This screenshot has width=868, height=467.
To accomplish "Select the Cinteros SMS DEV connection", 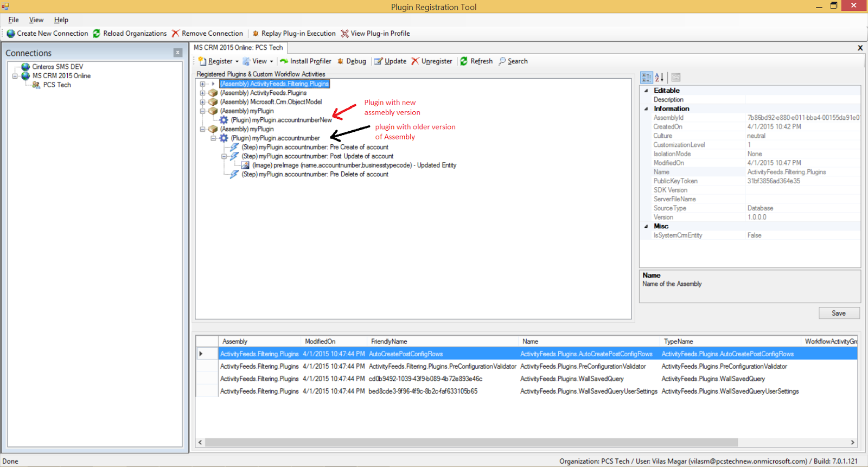I will [58, 67].
